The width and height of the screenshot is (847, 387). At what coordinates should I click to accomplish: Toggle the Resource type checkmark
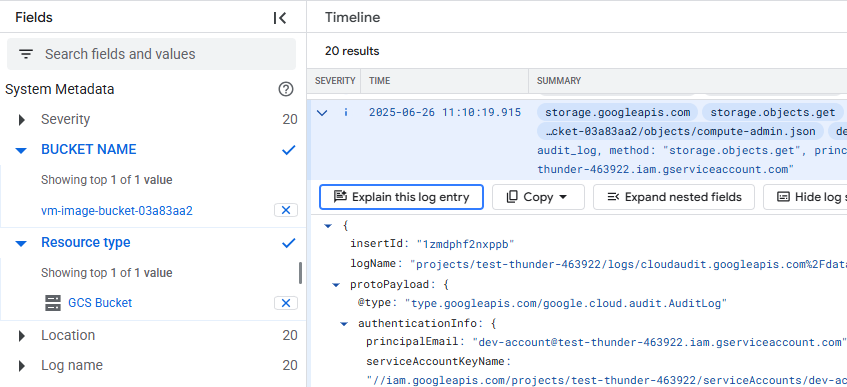pos(289,243)
